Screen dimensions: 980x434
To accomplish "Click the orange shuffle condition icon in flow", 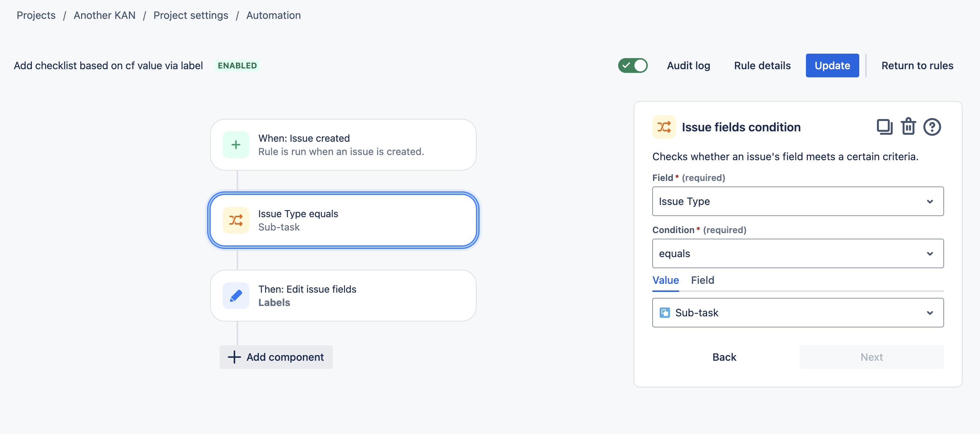I will [236, 220].
